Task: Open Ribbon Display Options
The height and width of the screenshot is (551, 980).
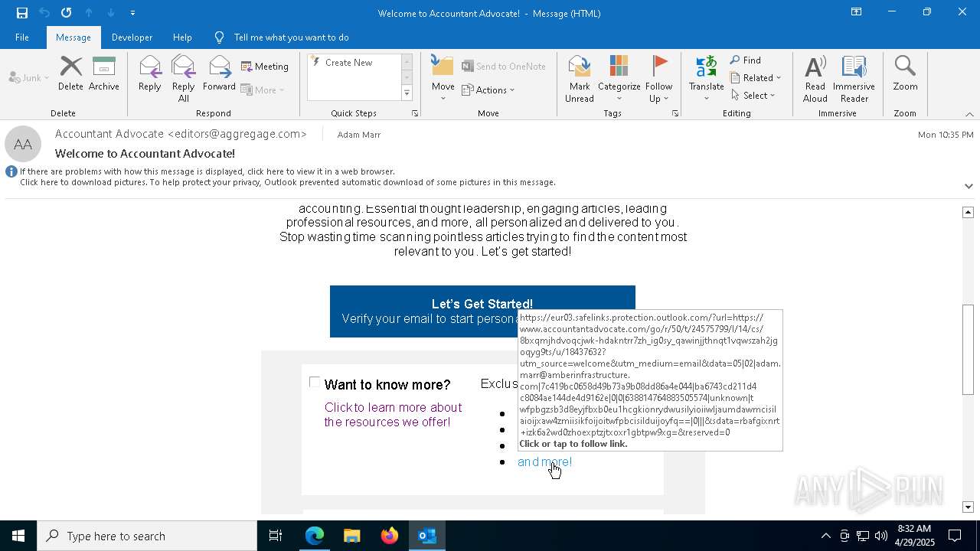Action: coord(856,12)
